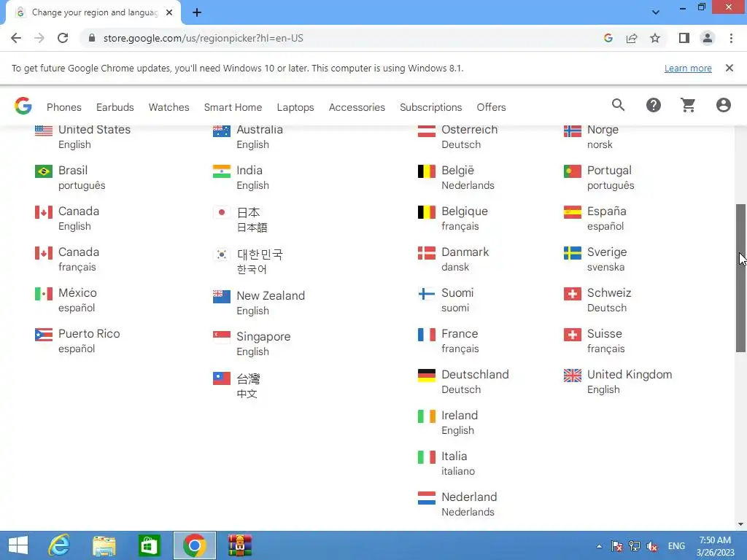Choose Belgique français region
The width and height of the screenshot is (747, 560).
point(452,219)
